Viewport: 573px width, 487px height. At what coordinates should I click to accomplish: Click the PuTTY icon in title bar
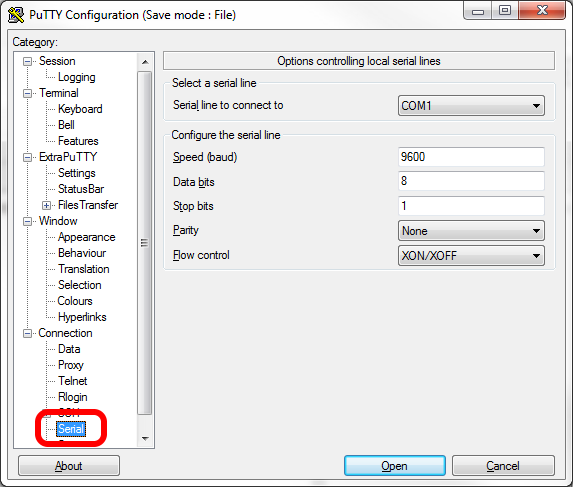pos(16,15)
